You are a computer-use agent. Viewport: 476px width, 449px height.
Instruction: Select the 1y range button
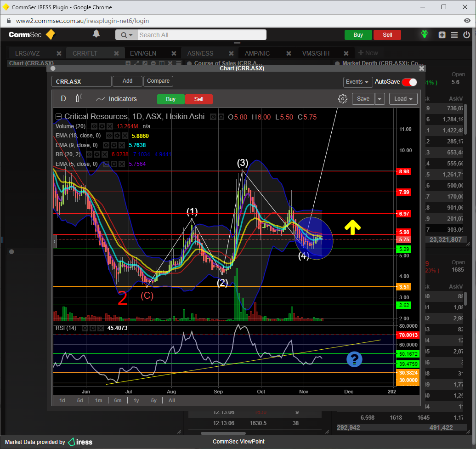point(136,400)
